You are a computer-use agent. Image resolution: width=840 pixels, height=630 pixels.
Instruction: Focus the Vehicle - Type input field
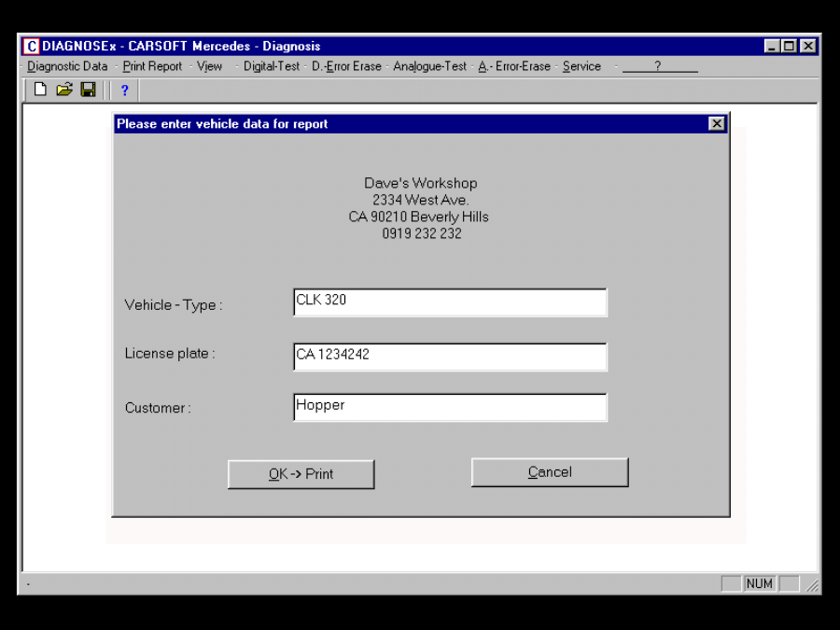450,302
